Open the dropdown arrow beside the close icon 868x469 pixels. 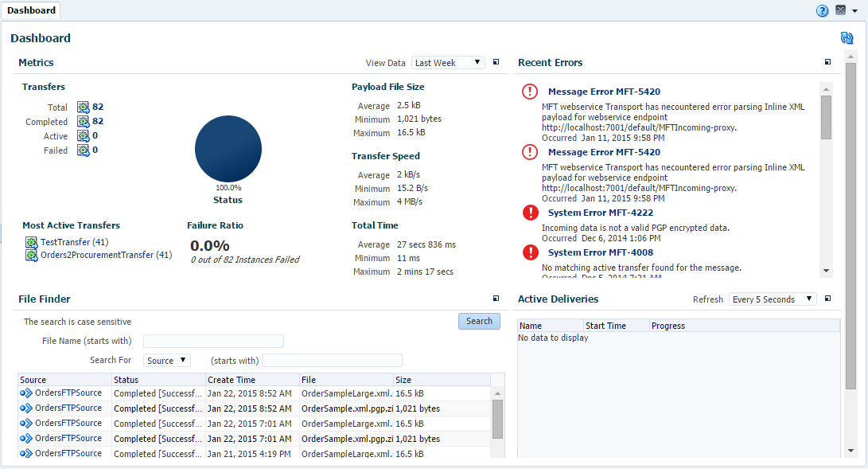(854, 10)
